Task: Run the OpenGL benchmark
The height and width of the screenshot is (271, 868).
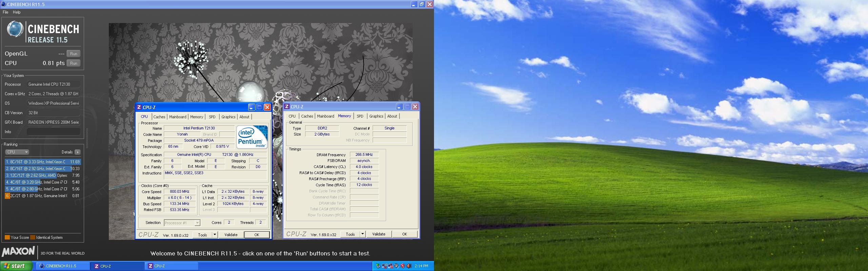Action: click(x=74, y=54)
